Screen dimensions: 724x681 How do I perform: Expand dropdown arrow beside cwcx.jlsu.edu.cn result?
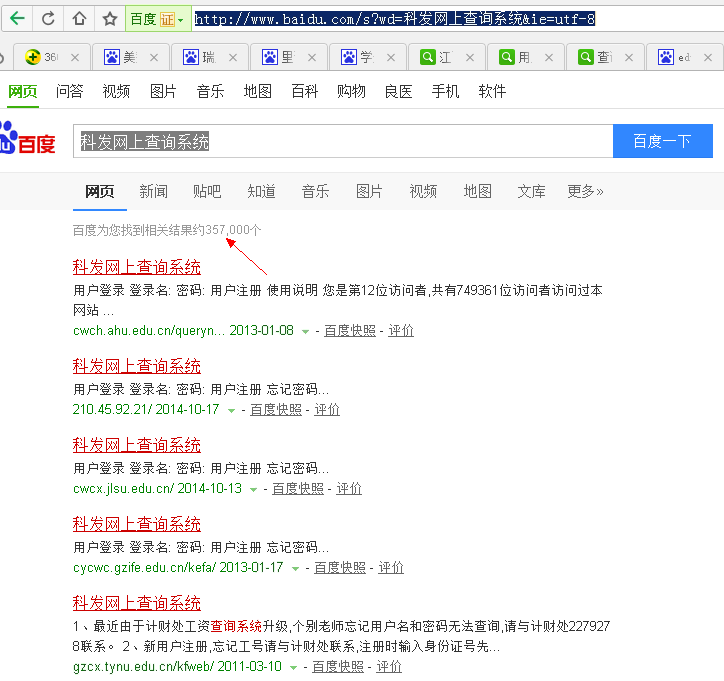(253, 489)
